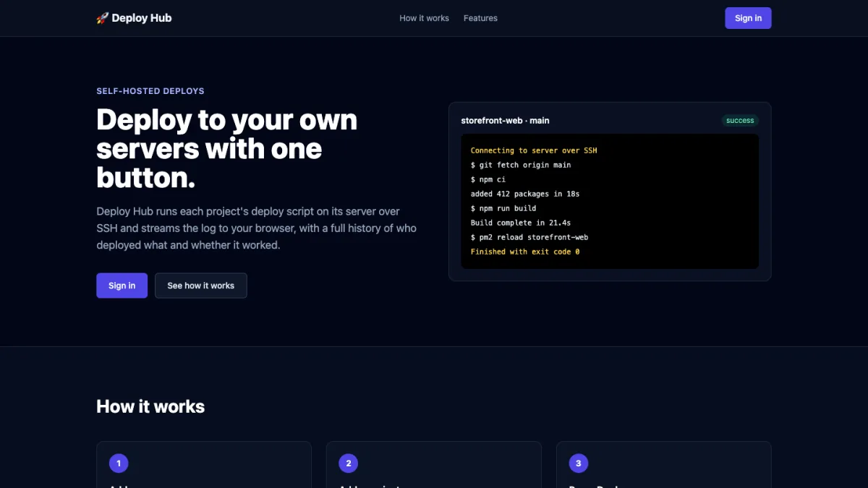
Task: Click the storefront-web · main title
Action: (505, 121)
